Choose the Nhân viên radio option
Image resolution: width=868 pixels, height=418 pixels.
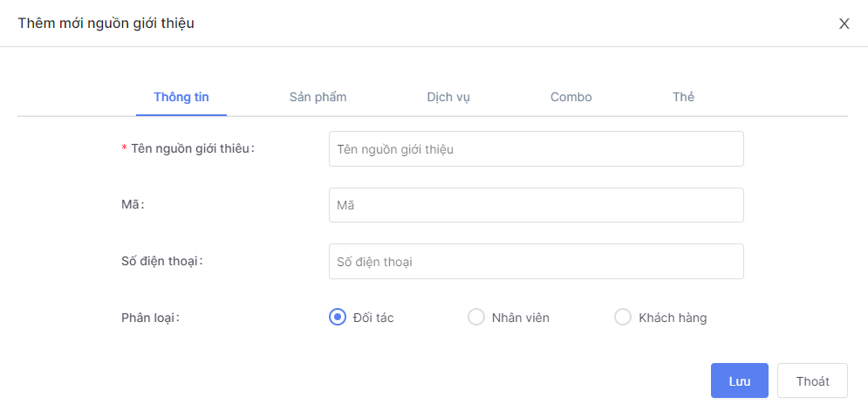476,318
